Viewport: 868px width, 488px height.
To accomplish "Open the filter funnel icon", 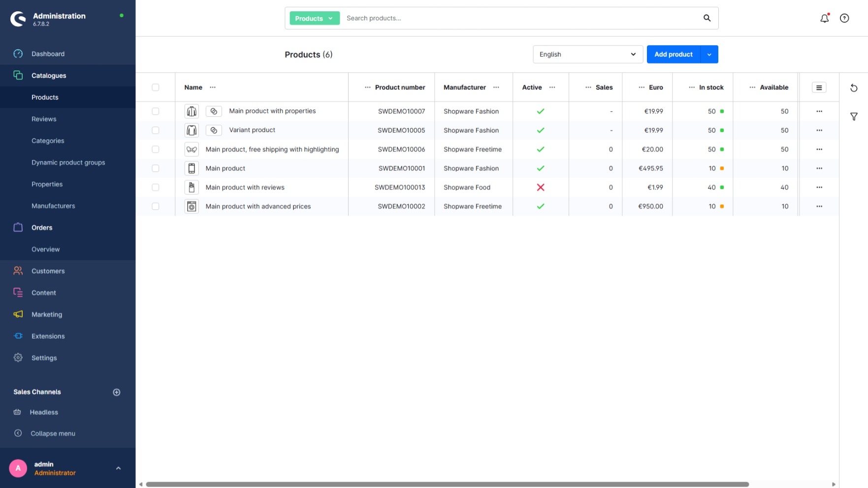I will tap(854, 117).
